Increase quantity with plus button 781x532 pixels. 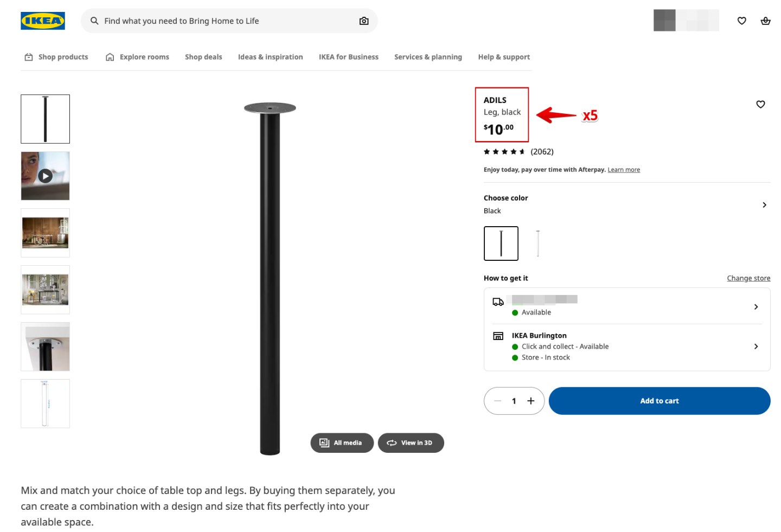[x=531, y=401]
